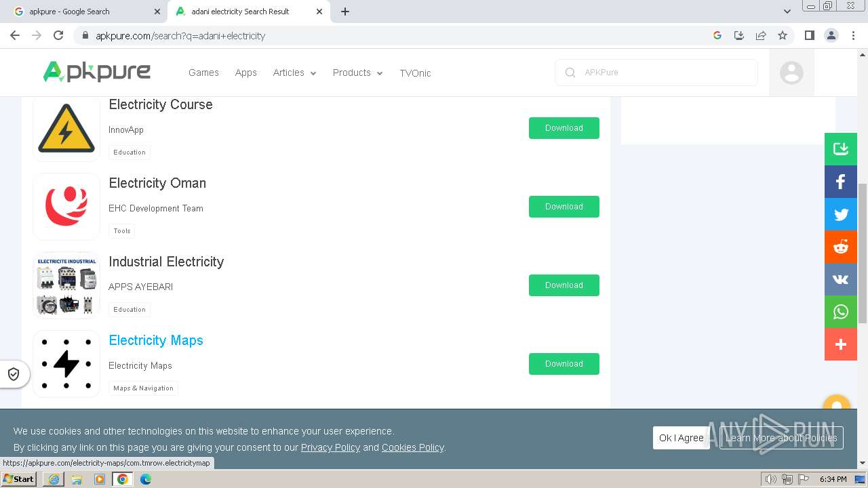This screenshot has width=868, height=488.
Task: Click Ok I Agree cookie button
Action: tap(682, 438)
